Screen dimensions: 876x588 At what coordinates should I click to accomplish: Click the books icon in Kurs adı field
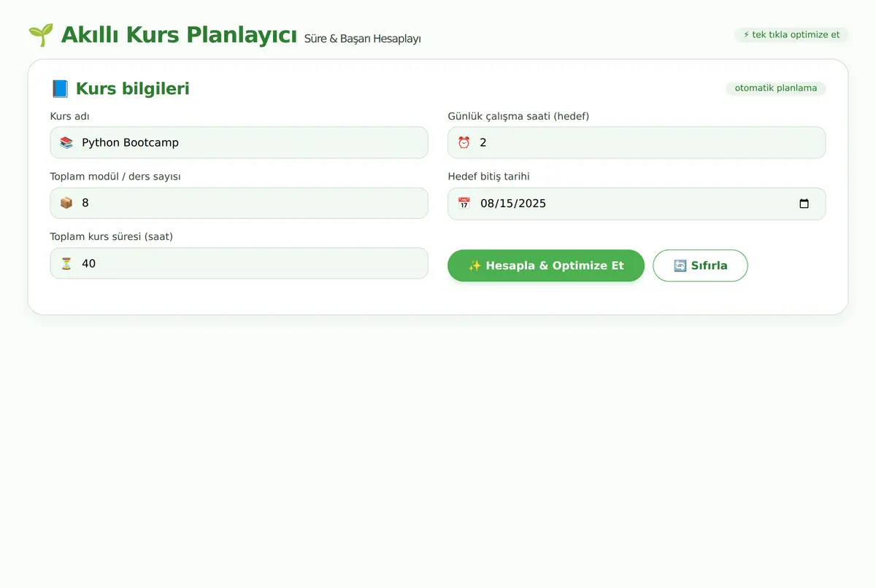[x=66, y=142]
